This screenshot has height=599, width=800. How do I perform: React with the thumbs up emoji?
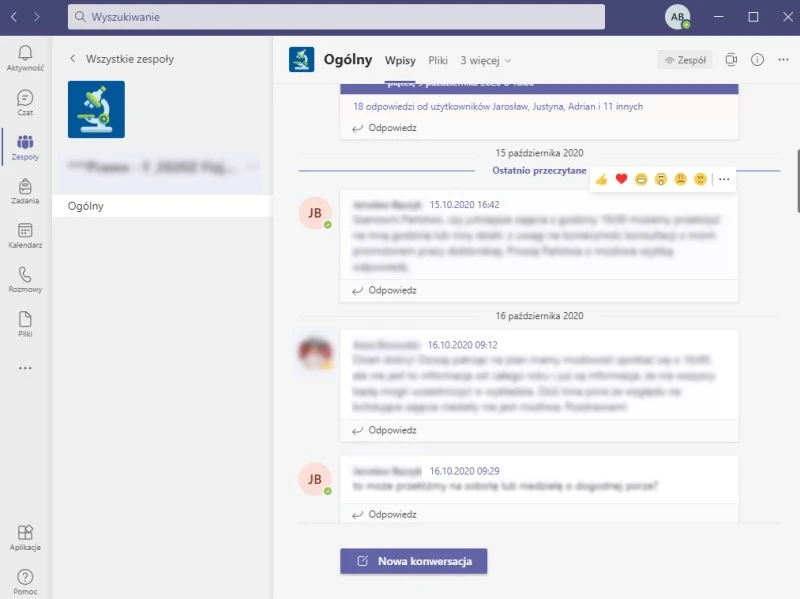(601, 179)
